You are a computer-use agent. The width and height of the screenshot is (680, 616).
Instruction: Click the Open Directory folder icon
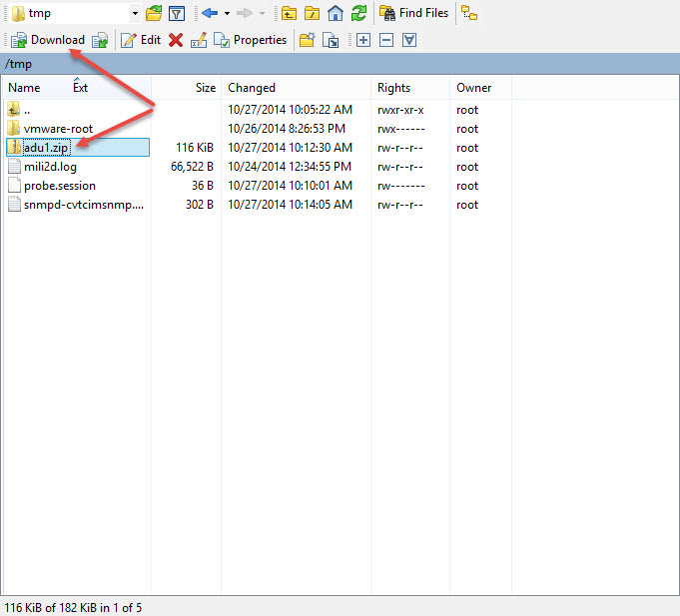[153, 14]
